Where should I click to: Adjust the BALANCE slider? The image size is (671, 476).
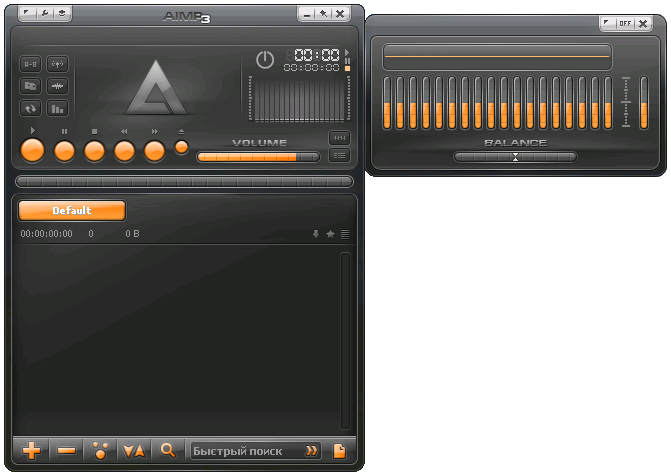[x=515, y=157]
